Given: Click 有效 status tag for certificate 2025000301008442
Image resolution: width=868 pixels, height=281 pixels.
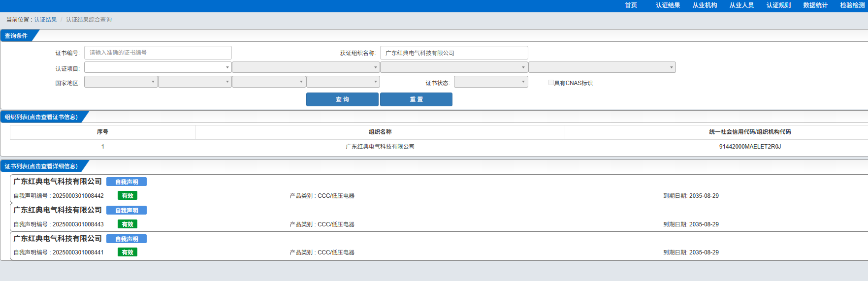Looking at the screenshot, I should pos(128,196).
